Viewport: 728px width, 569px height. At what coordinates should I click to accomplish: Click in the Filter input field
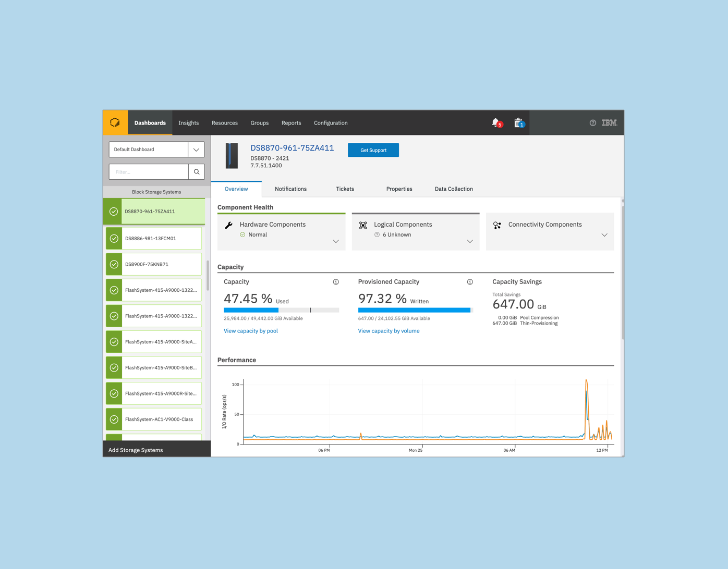coord(149,172)
